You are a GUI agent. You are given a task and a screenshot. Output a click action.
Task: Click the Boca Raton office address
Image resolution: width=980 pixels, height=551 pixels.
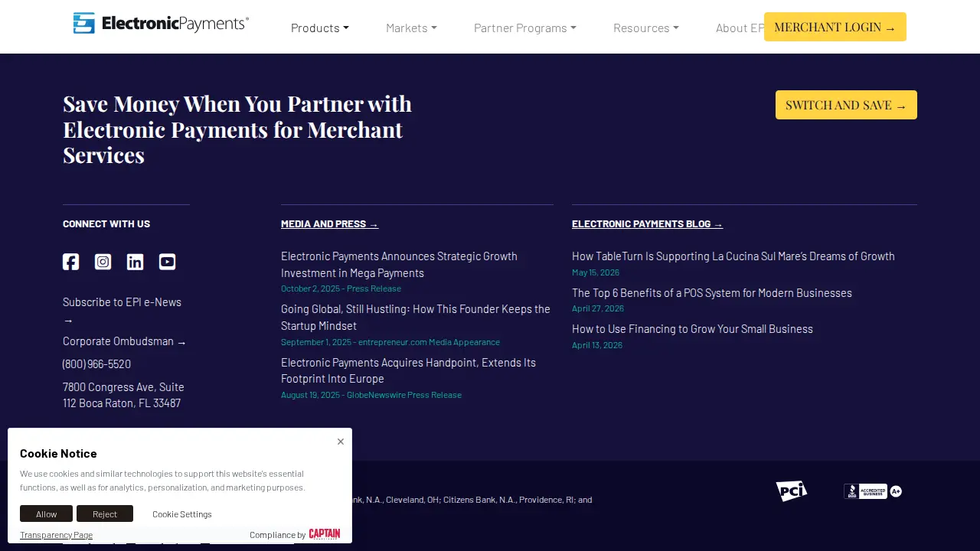(123, 395)
